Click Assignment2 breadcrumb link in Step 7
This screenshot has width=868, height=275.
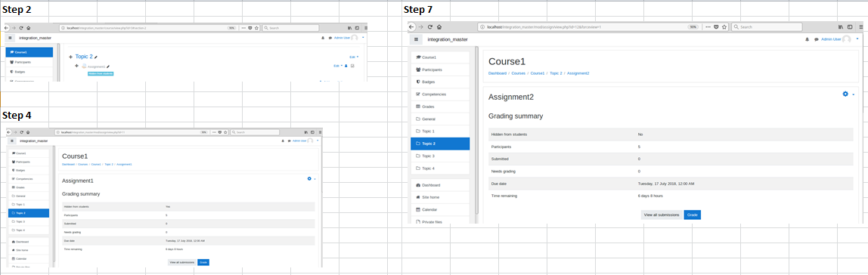tap(578, 73)
